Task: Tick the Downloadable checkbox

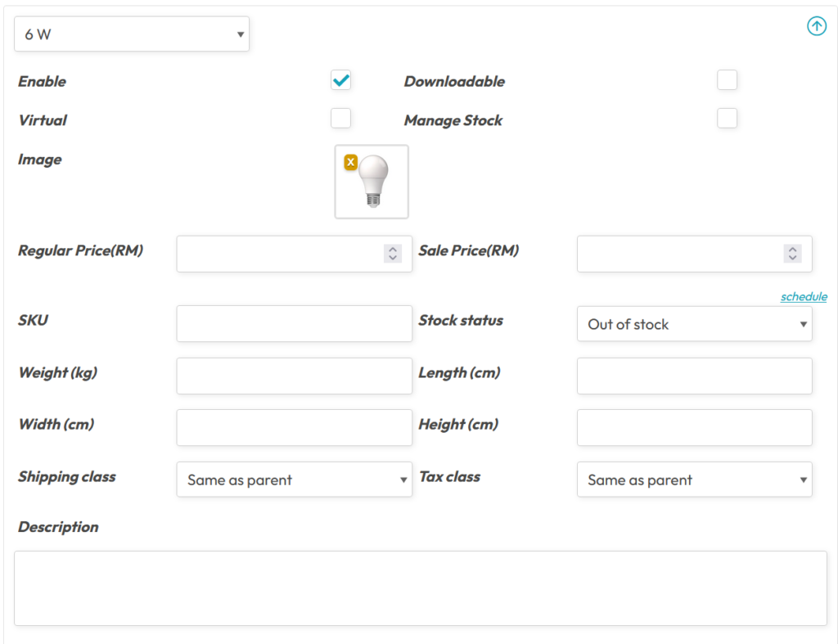Action: point(727,80)
